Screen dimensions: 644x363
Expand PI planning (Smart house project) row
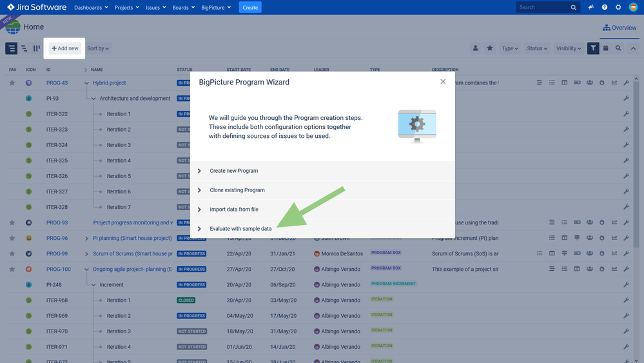coord(86,238)
